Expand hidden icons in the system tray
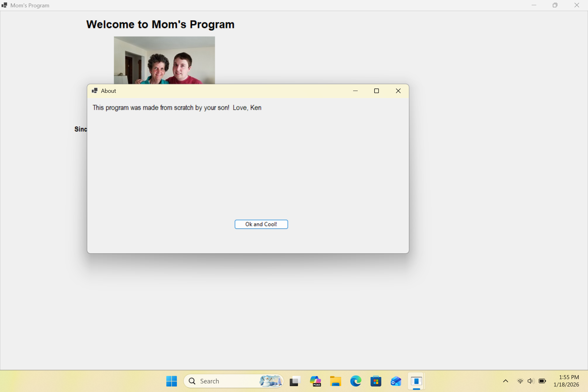This screenshot has width=588, height=392. tap(505, 381)
